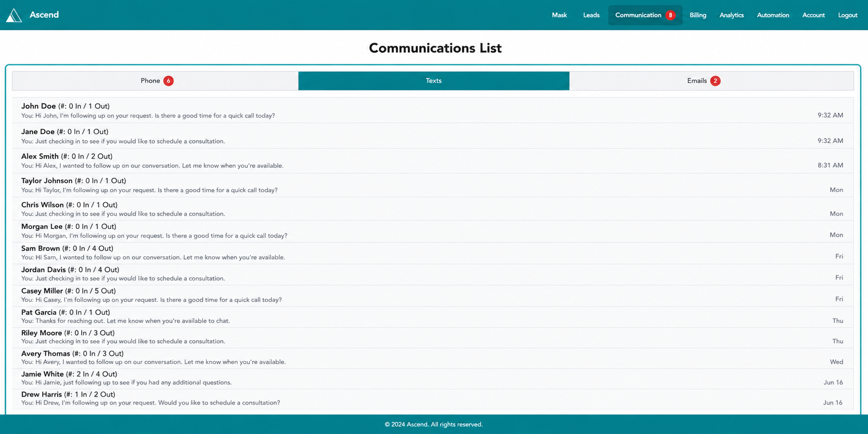
Task: Click the 9:32 AM timestamp on John Doe's row
Action: click(x=830, y=115)
